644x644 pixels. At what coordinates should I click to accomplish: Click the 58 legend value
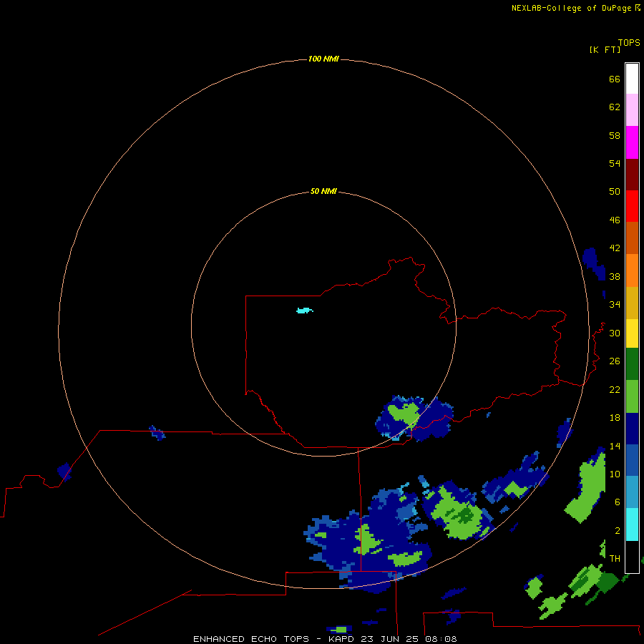(x=615, y=135)
